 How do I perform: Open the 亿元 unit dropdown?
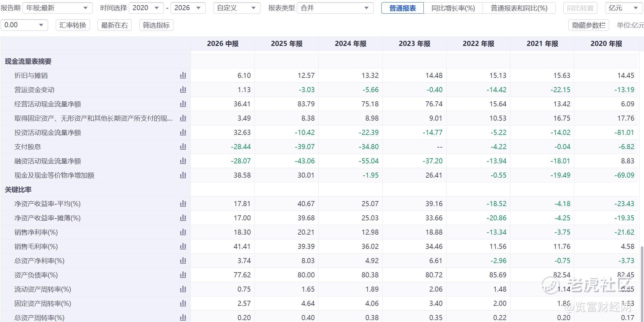pyautogui.click(x=624, y=8)
